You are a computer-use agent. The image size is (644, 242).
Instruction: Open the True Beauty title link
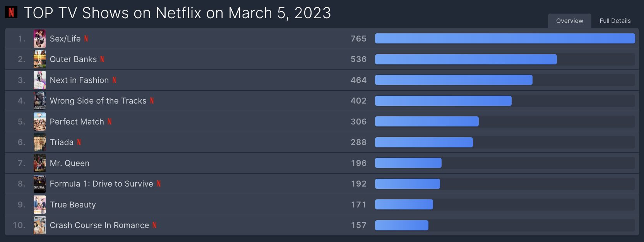[73, 205]
